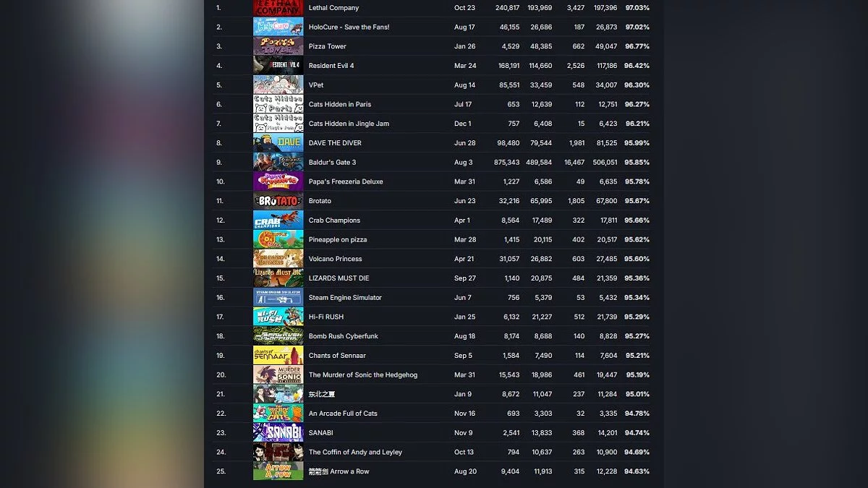Open the VPet game thumbnail

click(x=278, y=85)
